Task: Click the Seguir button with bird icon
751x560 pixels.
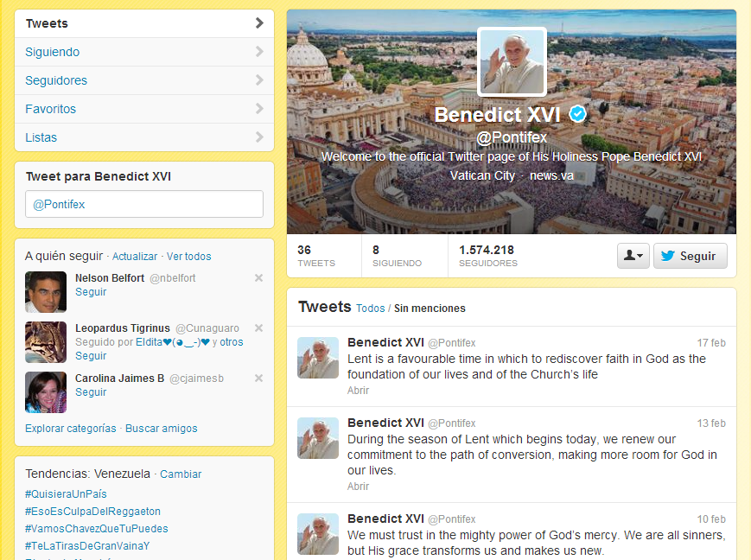Action: tap(691, 256)
